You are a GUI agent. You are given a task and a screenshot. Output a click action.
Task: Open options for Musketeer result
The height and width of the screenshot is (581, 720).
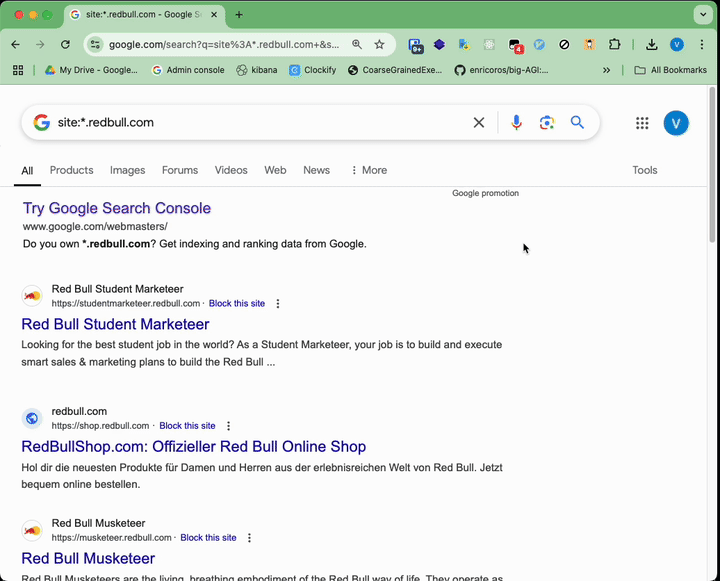pyautogui.click(x=249, y=538)
